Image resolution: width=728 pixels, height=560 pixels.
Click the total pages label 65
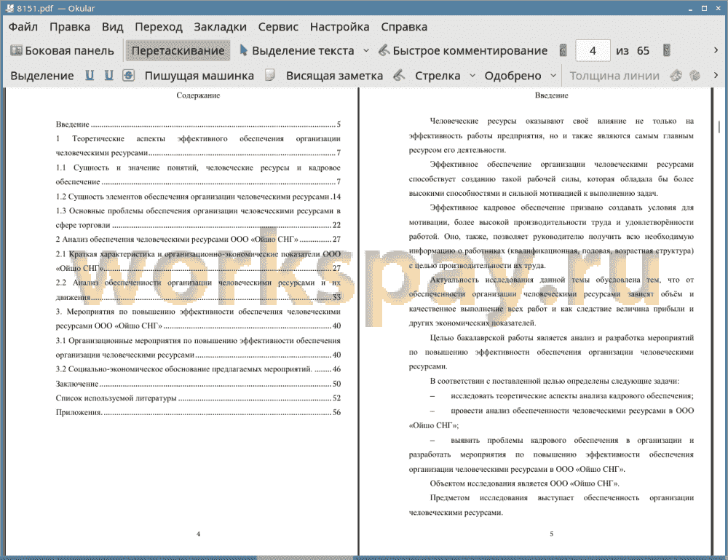point(643,51)
